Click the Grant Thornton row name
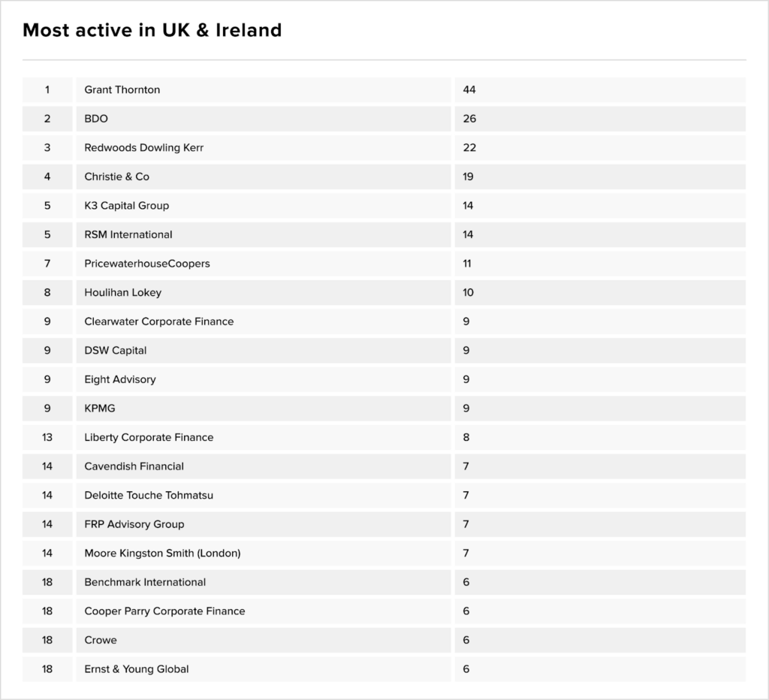Image resolution: width=769 pixels, height=700 pixels. pos(122,90)
